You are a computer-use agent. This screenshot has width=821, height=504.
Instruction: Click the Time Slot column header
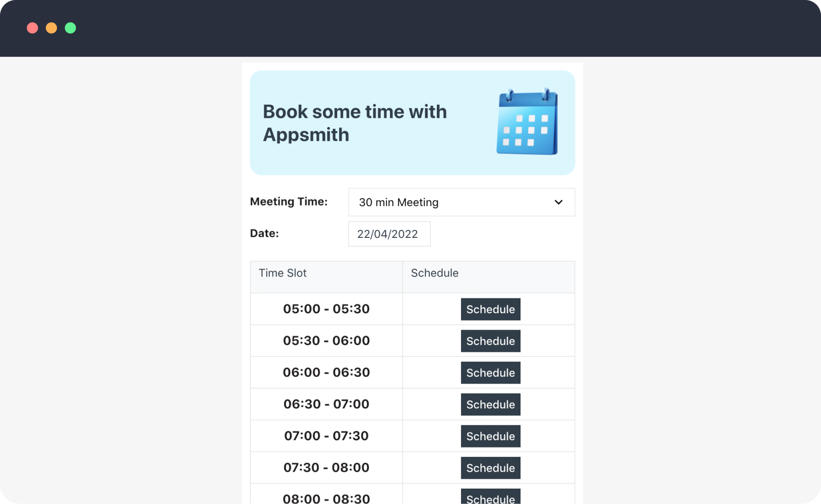283,273
